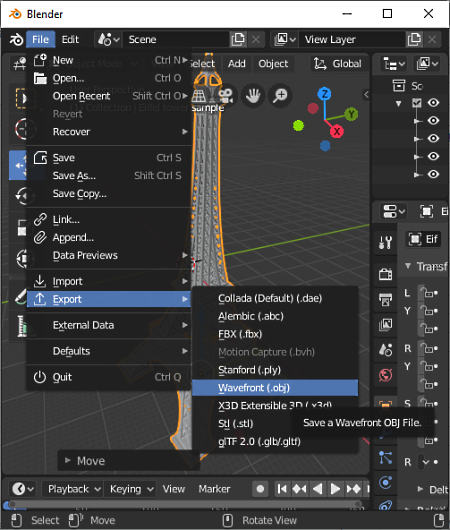Play the animation forward
This screenshot has height=530, width=450.
(335, 489)
